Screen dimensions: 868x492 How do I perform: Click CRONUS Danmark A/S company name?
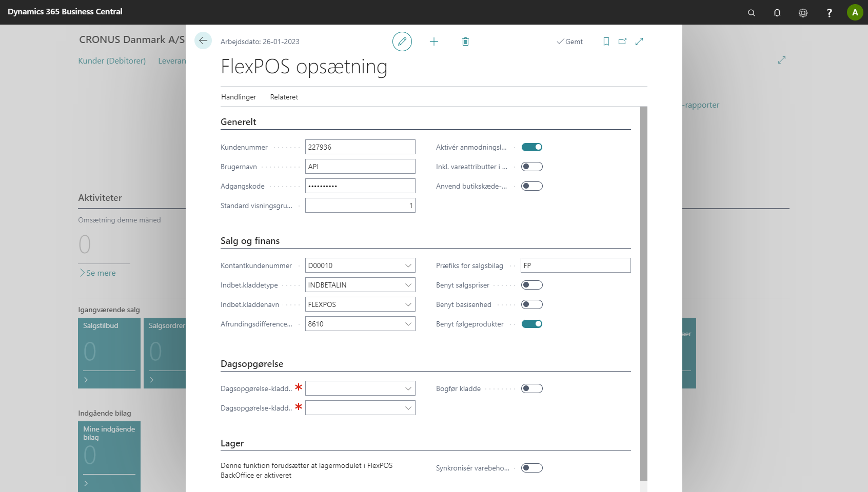click(132, 39)
